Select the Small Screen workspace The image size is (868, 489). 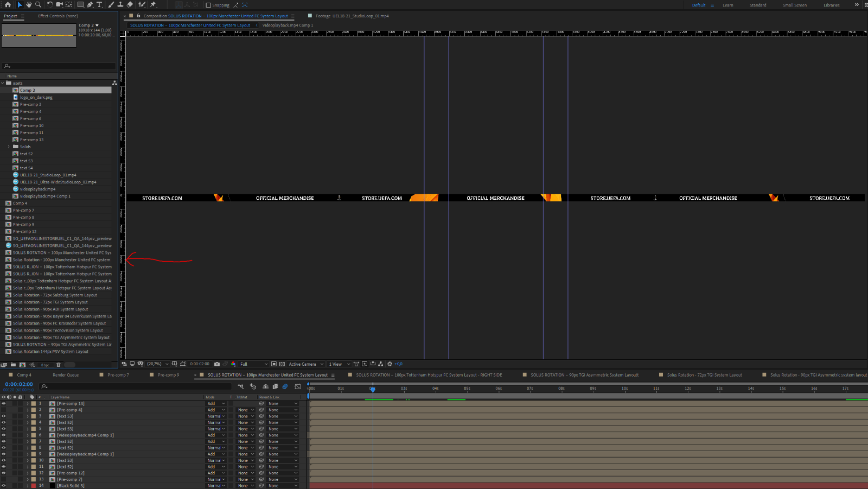(x=794, y=5)
